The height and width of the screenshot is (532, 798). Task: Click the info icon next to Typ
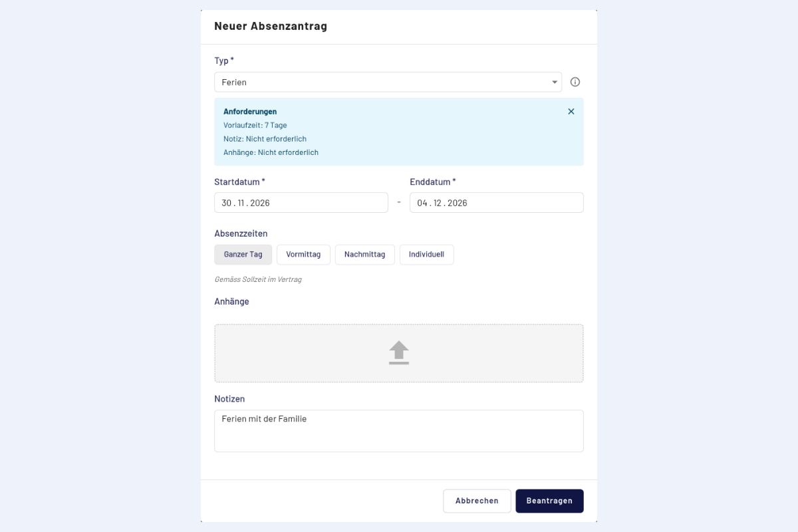pyautogui.click(x=575, y=82)
